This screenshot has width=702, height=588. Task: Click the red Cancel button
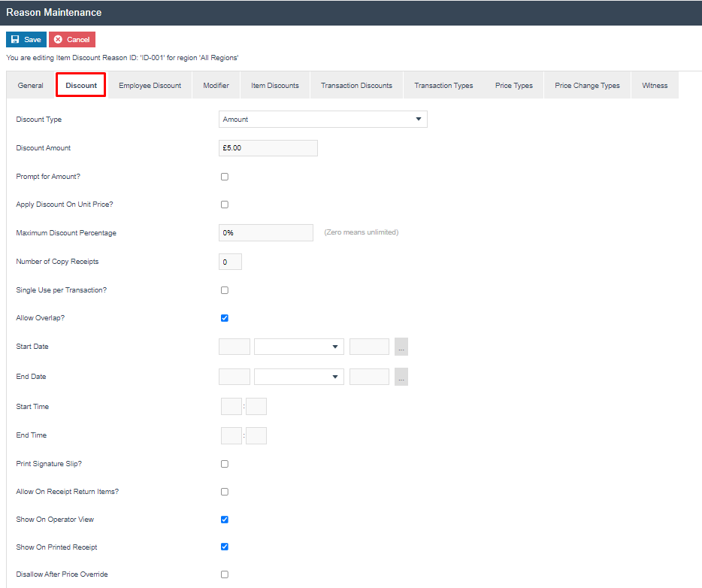click(x=72, y=39)
